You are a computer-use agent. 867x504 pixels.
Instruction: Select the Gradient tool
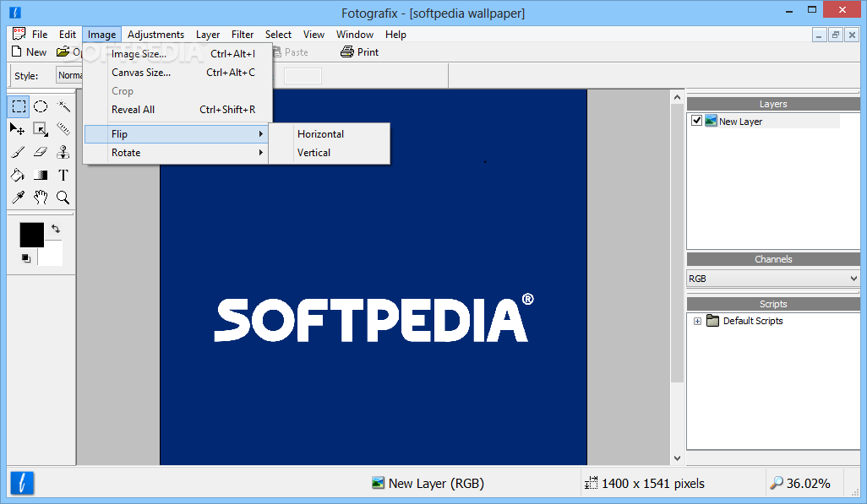41,176
